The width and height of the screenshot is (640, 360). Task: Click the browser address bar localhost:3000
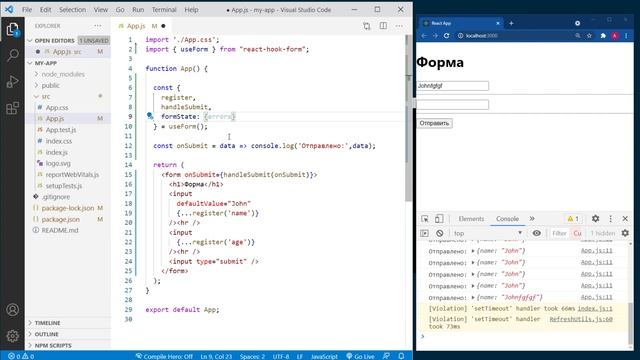click(514, 36)
